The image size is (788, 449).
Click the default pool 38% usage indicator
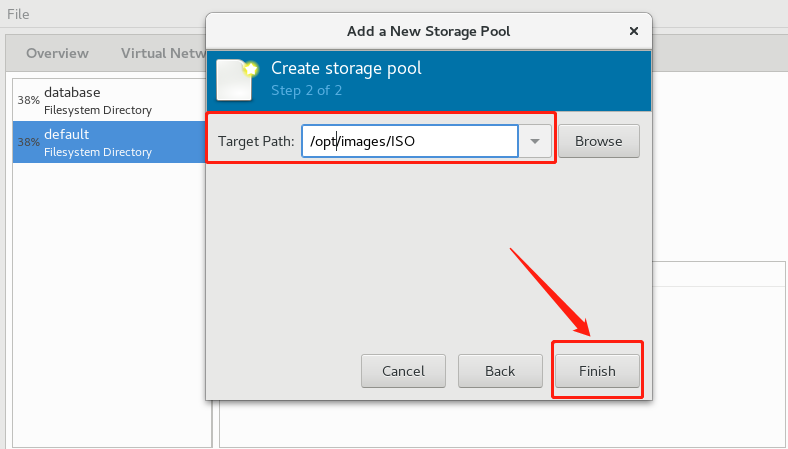(27, 143)
